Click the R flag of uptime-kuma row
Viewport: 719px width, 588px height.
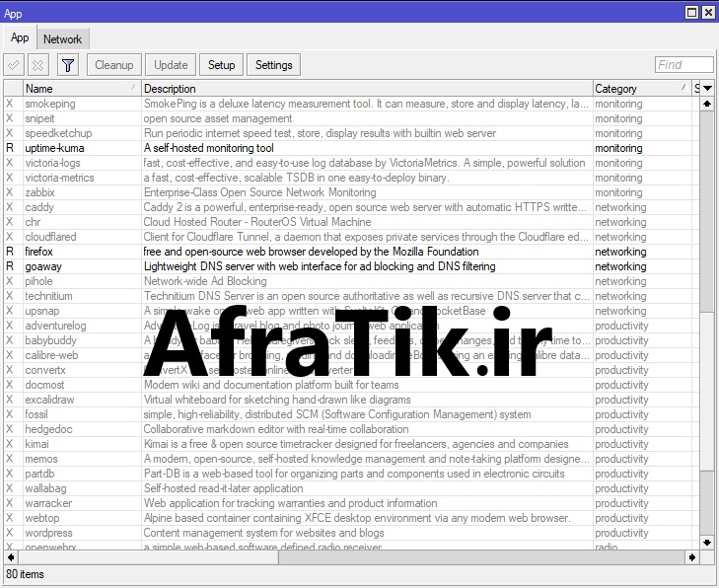[10, 148]
